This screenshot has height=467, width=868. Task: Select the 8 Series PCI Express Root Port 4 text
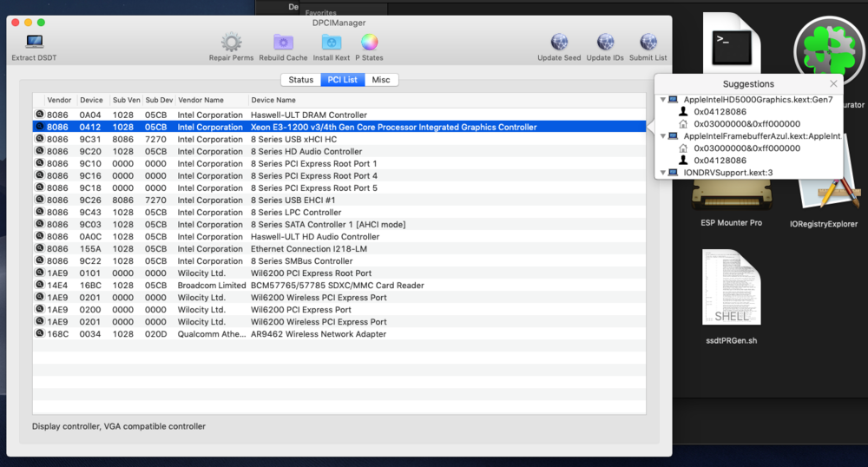tap(314, 176)
